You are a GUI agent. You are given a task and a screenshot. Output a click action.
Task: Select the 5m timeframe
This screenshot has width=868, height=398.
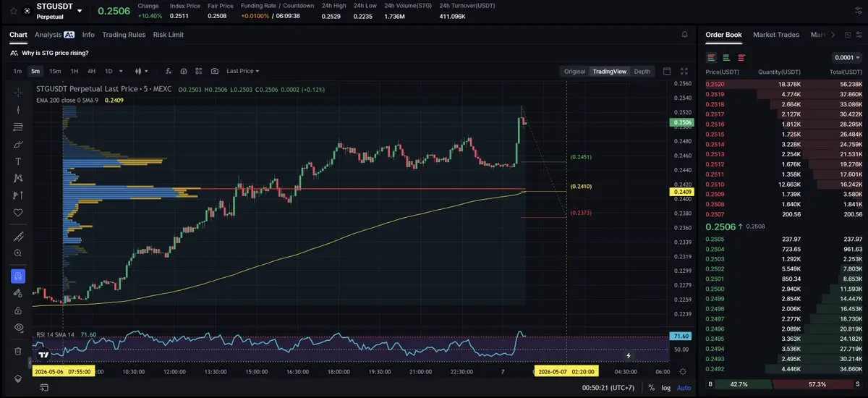pyautogui.click(x=35, y=71)
